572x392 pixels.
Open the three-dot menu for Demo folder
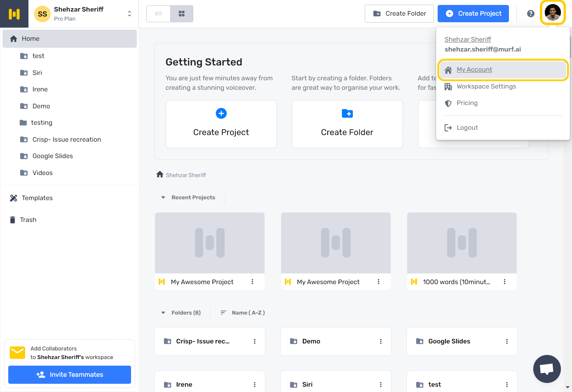pyautogui.click(x=380, y=341)
